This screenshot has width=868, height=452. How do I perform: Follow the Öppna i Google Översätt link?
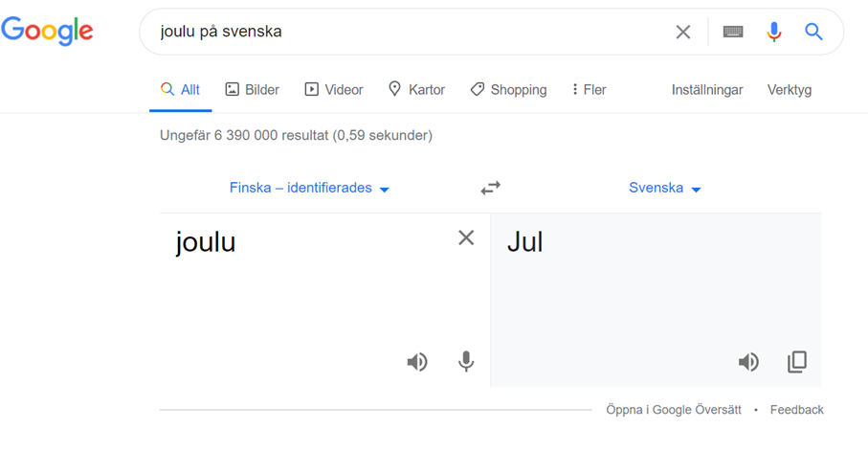click(x=673, y=410)
